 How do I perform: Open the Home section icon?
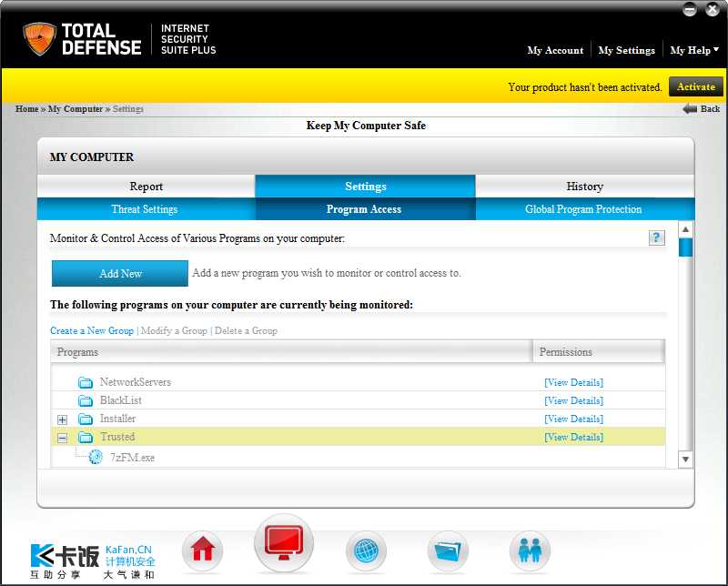(x=202, y=551)
